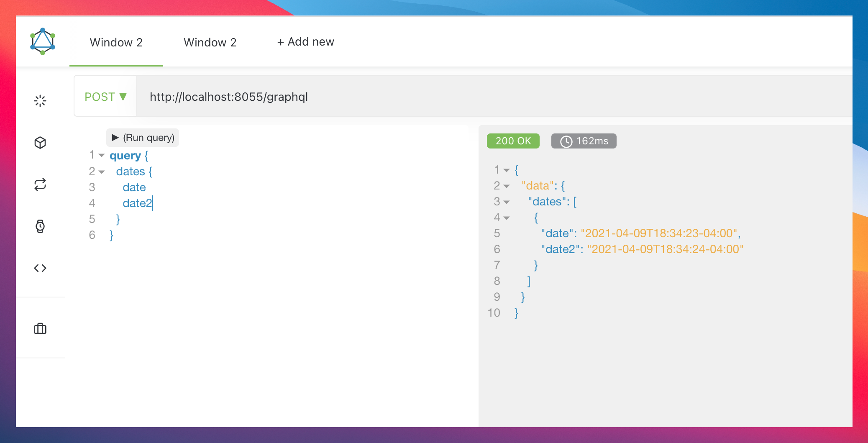Click the date2 field on line 4
Screen dimensions: 868x443
(137, 203)
